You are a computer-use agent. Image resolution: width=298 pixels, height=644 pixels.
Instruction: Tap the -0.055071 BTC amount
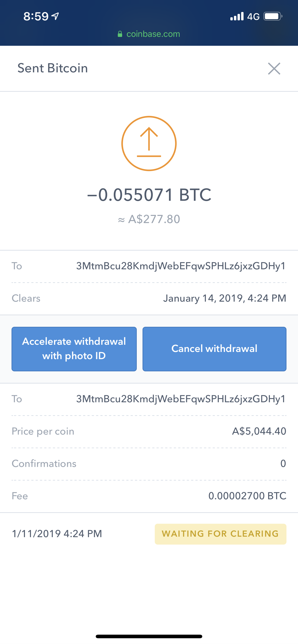(149, 195)
